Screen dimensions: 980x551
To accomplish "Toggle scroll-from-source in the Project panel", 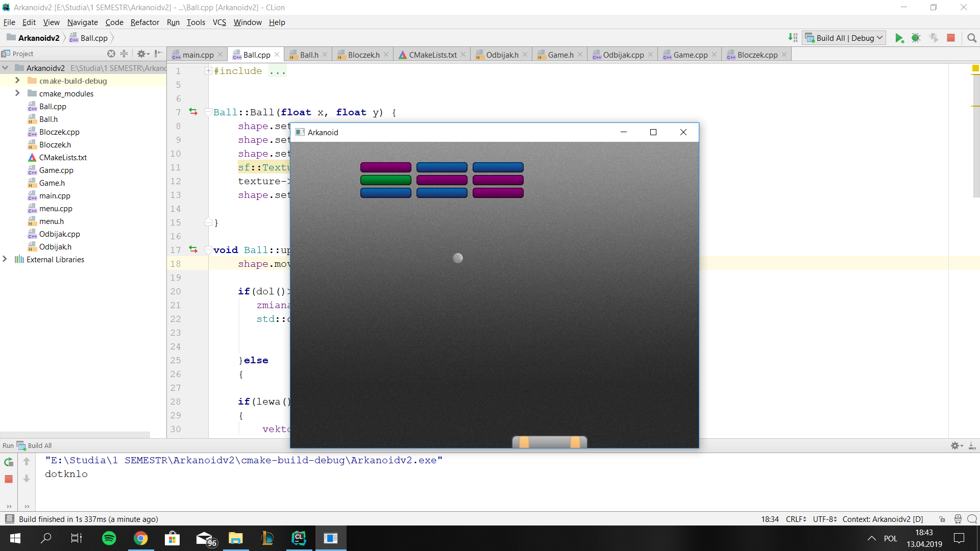I will [111, 54].
